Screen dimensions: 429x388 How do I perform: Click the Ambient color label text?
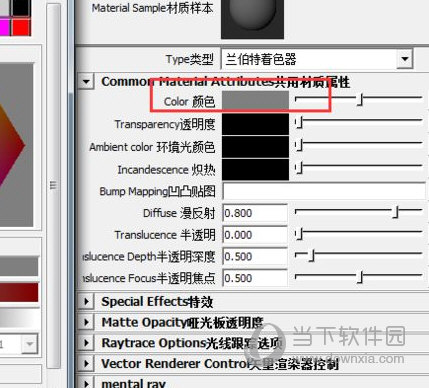pyautogui.click(x=152, y=147)
